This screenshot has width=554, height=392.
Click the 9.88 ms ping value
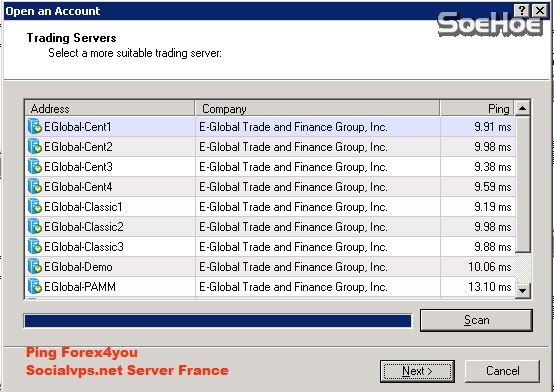[493, 247]
